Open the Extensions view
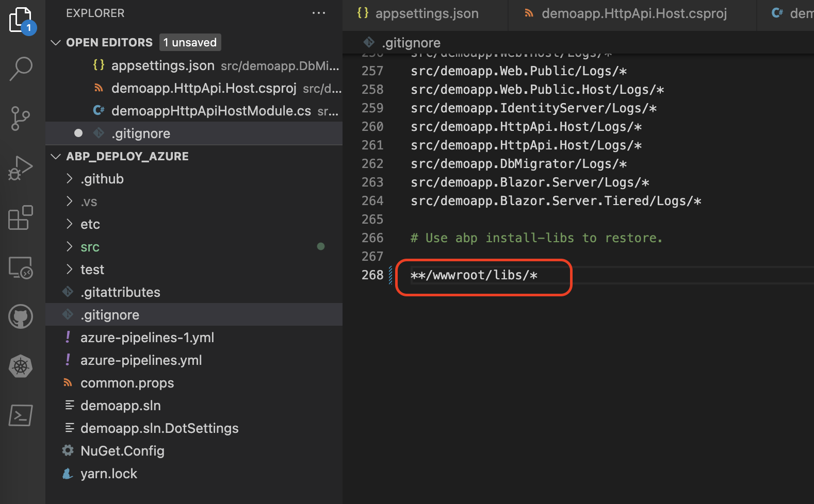Viewport: 814px width, 504px height. pos(21,217)
